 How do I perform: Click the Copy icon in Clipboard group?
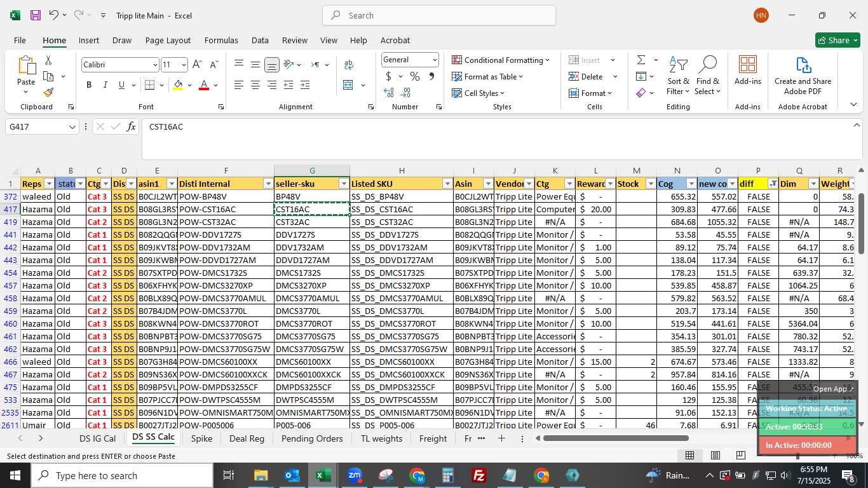click(48, 76)
